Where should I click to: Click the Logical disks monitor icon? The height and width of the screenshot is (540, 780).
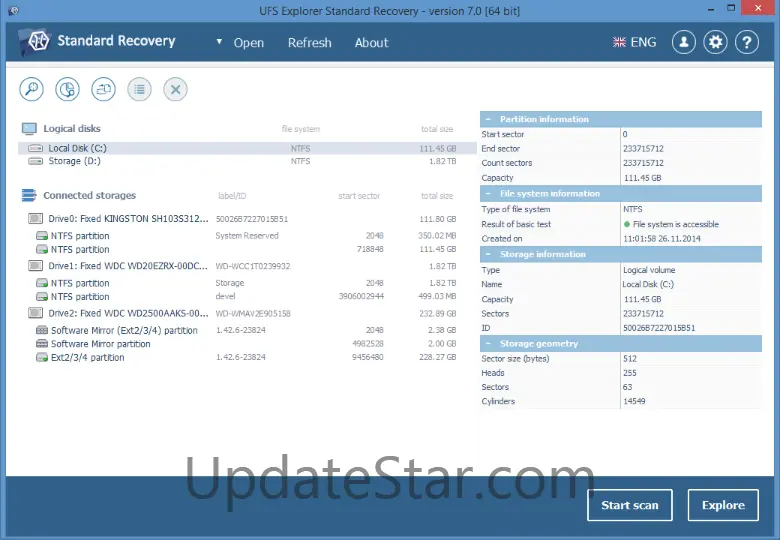pos(29,129)
